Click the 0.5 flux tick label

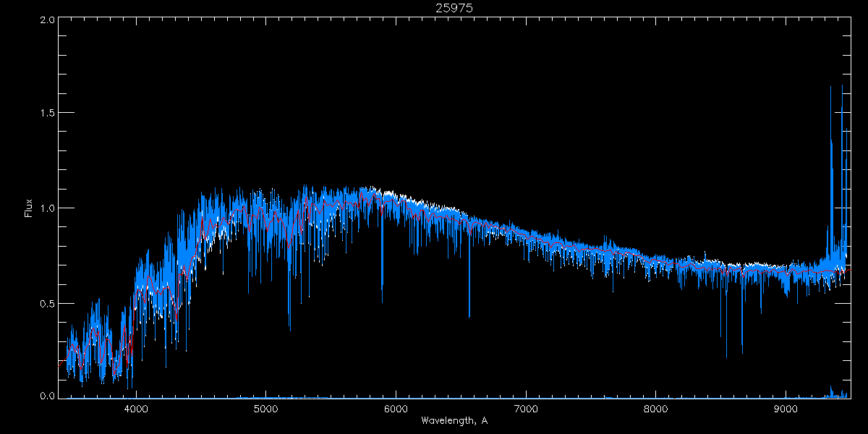(47, 303)
